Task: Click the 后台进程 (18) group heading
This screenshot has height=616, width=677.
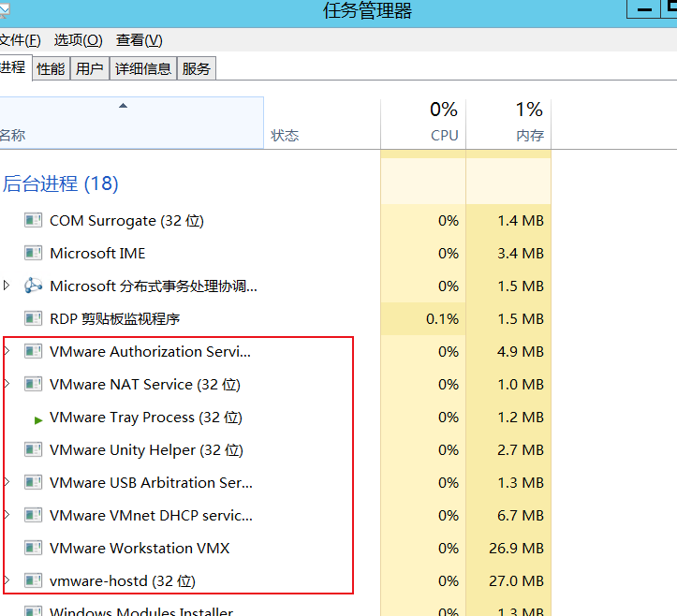Action: tap(61, 183)
